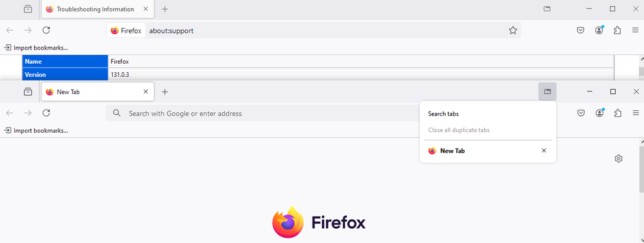The width and height of the screenshot is (644, 243).
Task: Reload the about:support page
Action: (46, 30)
